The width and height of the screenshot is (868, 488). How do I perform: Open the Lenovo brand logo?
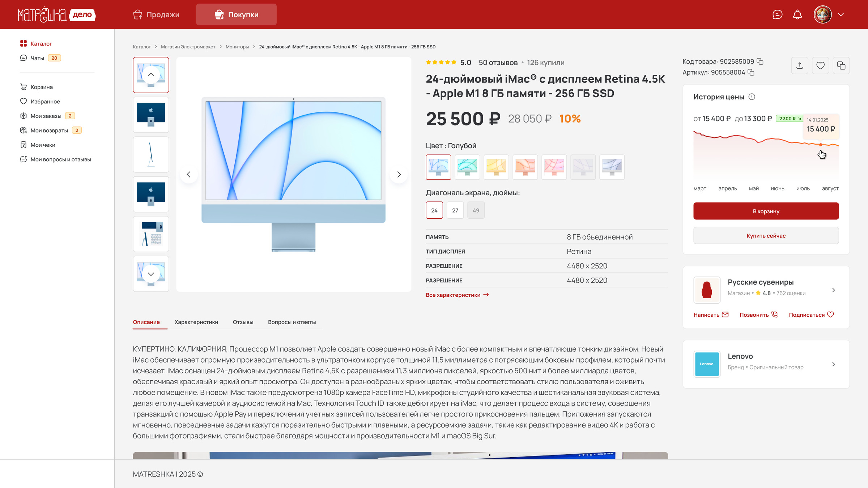(707, 364)
